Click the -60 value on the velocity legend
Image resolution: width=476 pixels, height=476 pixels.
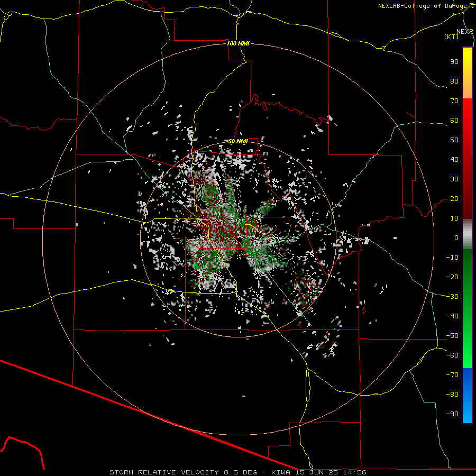click(452, 355)
